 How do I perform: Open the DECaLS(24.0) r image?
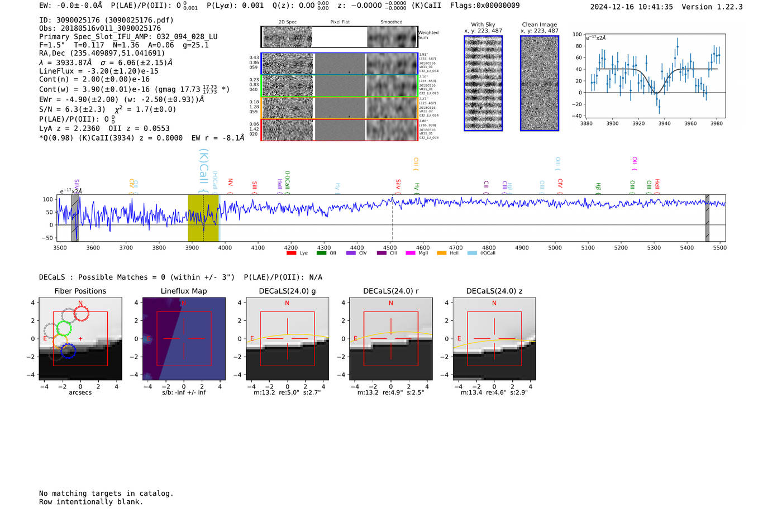click(x=390, y=339)
